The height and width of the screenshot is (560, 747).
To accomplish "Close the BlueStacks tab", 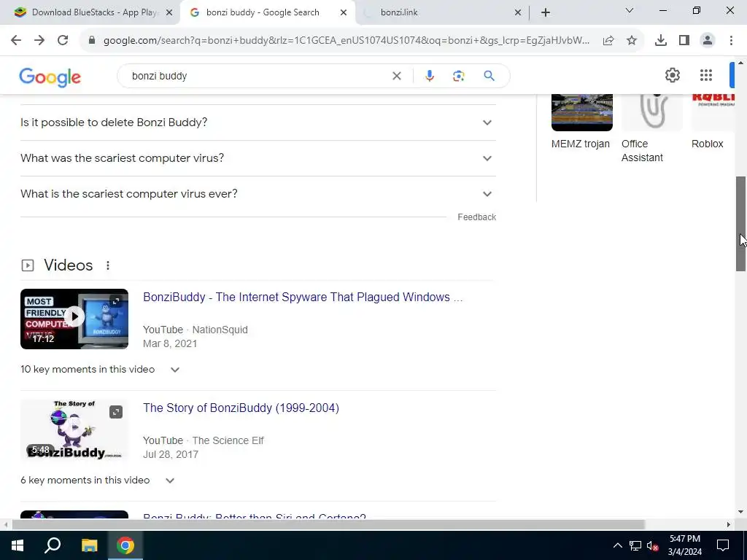I will [x=169, y=12].
